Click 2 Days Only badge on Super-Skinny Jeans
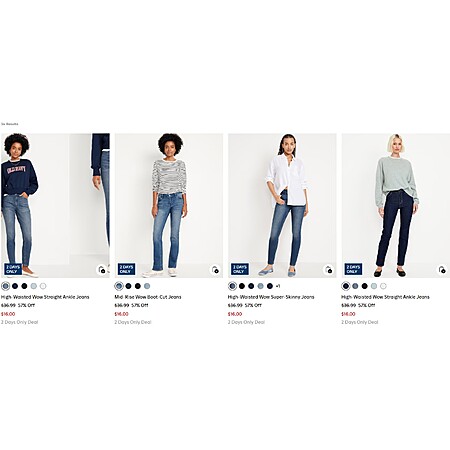The height and width of the screenshot is (450, 450). pos(240,269)
